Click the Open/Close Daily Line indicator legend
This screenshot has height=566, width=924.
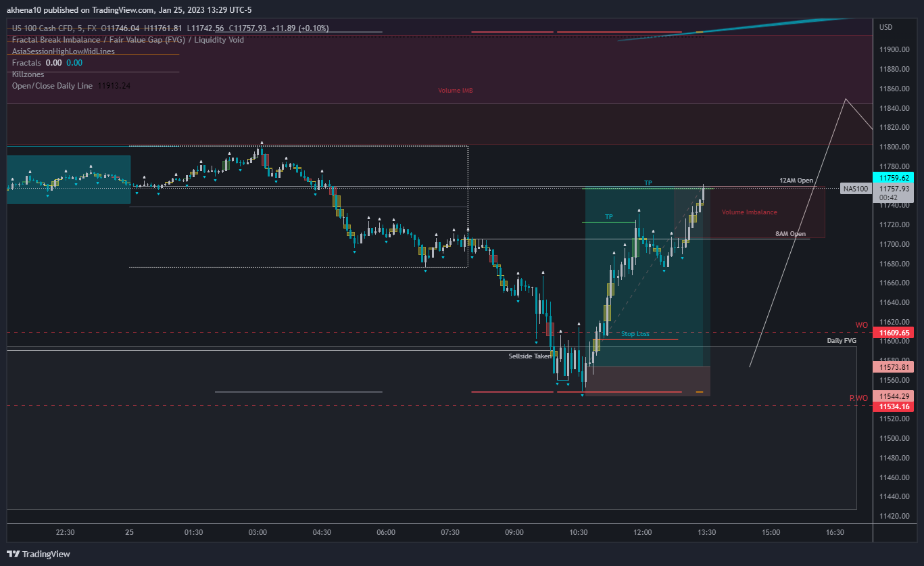coord(52,86)
